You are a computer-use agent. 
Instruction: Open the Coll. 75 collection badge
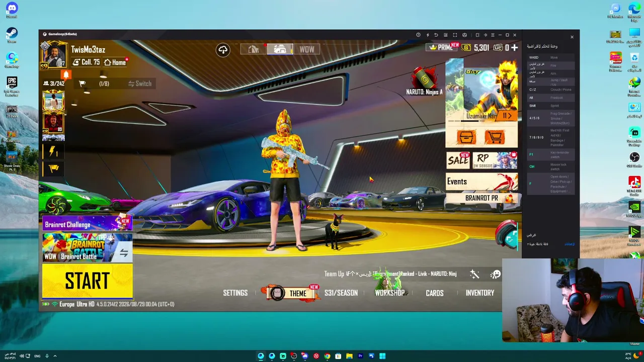tap(87, 62)
